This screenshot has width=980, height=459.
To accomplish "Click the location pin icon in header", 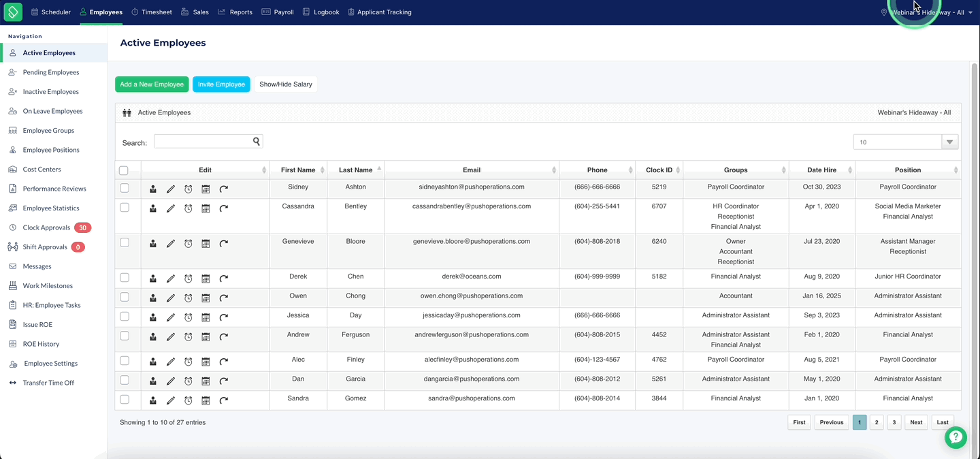I will click(x=884, y=12).
